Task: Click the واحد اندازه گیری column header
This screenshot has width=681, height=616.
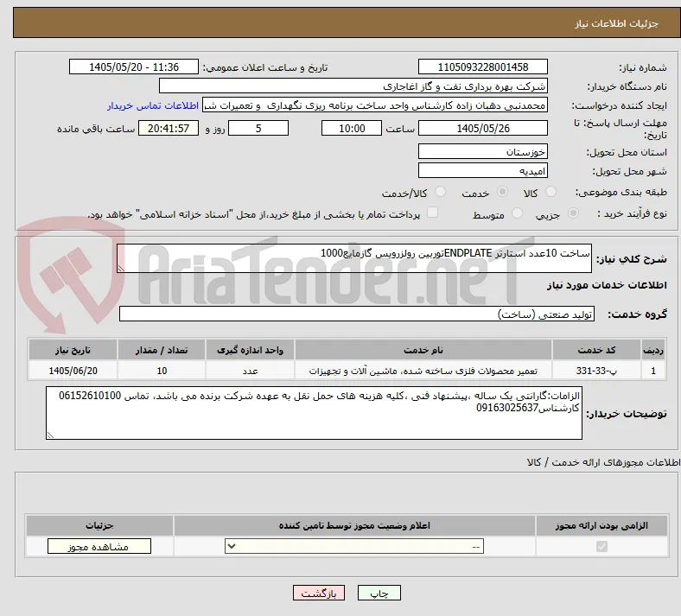Action: 250,350
